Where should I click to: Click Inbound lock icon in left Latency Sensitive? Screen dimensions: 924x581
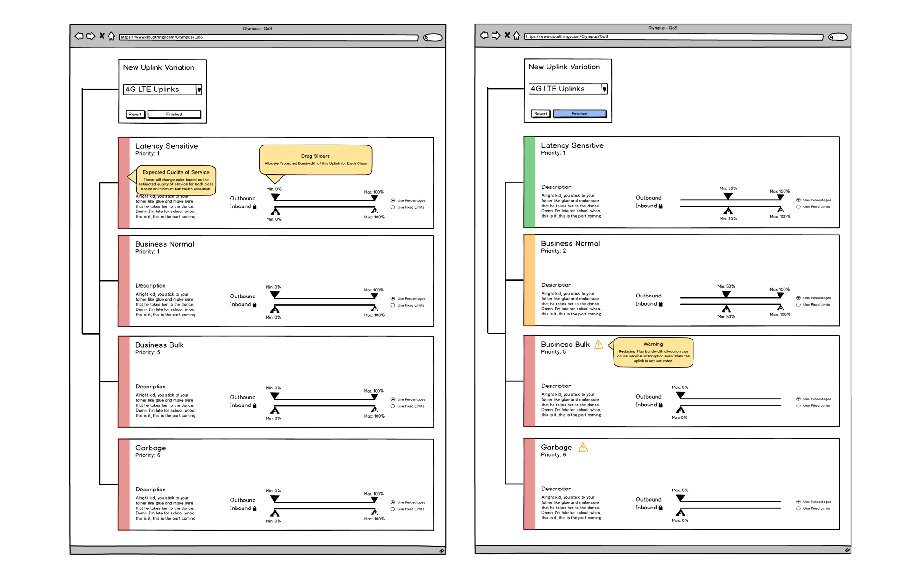point(255,207)
